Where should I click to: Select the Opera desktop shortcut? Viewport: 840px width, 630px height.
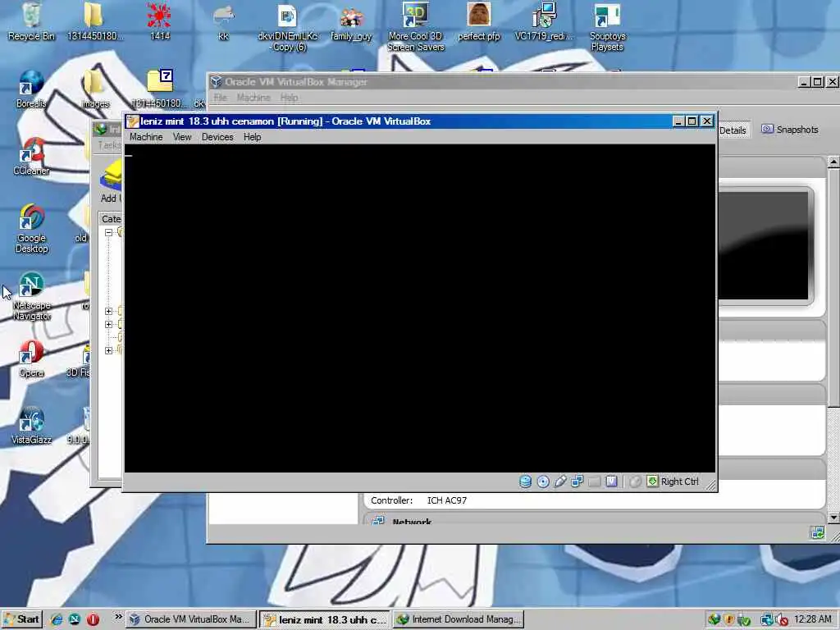tap(32, 358)
